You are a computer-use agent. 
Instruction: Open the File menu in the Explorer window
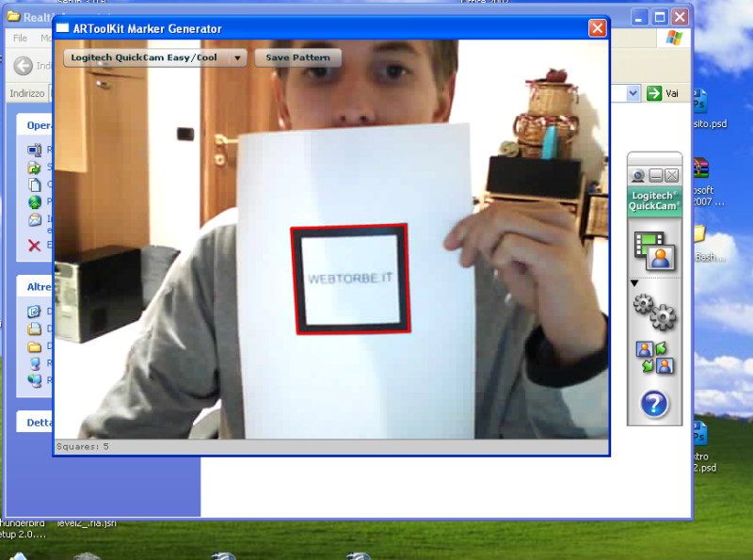click(20, 38)
